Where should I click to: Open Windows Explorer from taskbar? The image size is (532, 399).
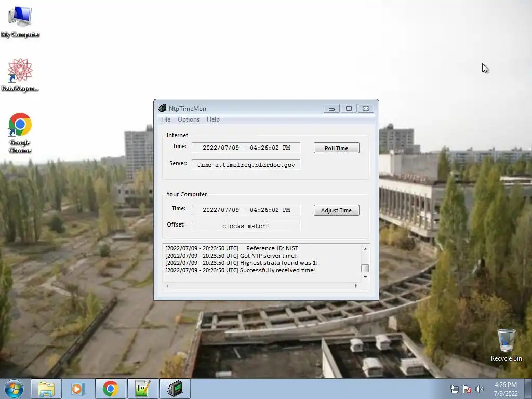46,389
